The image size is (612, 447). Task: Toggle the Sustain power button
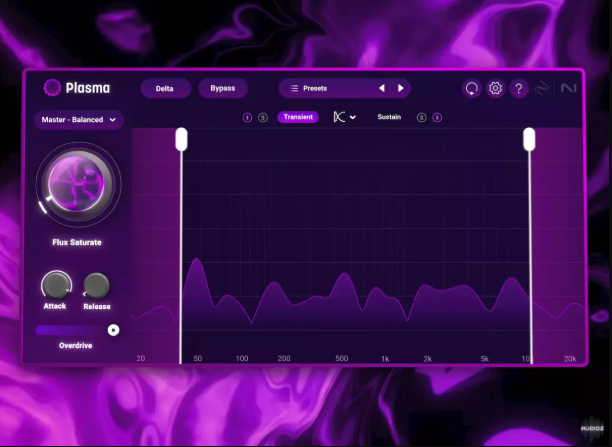click(x=438, y=117)
